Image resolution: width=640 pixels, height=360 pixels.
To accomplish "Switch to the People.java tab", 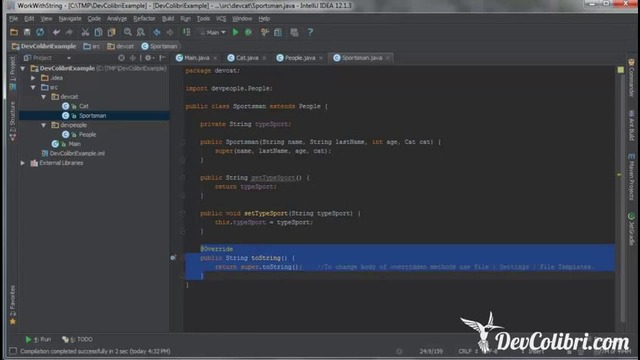I will [300, 58].
